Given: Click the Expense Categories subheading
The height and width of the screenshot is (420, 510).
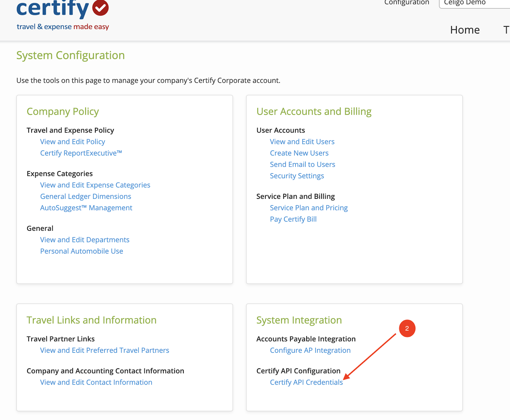Looking at the screenshot, I should coord(60,174).
